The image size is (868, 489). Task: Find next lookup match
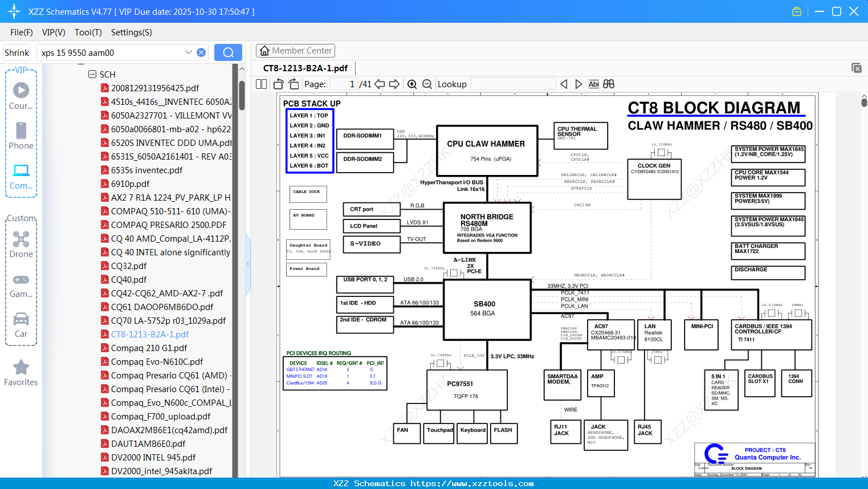pos(578,84)
